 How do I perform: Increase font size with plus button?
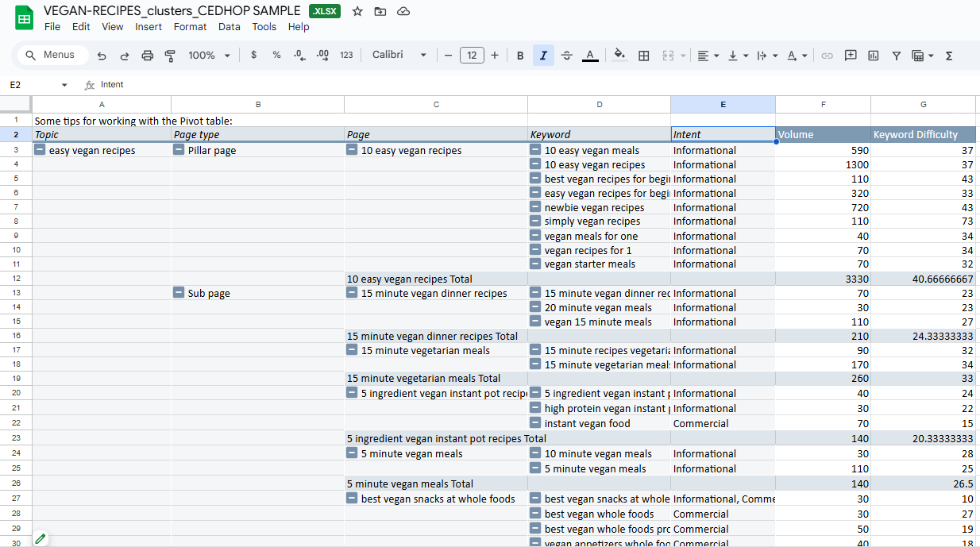[x=495, y=56]
